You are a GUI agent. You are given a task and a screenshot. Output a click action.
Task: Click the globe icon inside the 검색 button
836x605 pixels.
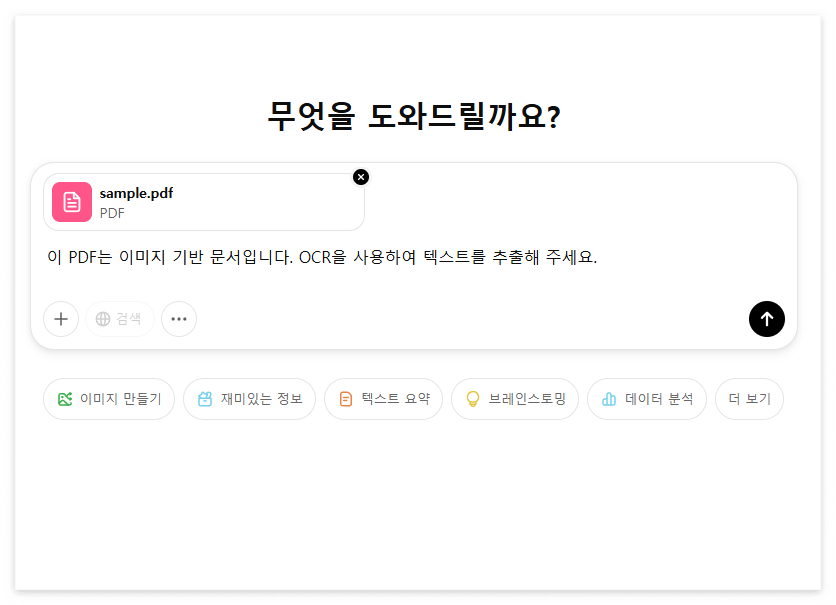point(104,319)
